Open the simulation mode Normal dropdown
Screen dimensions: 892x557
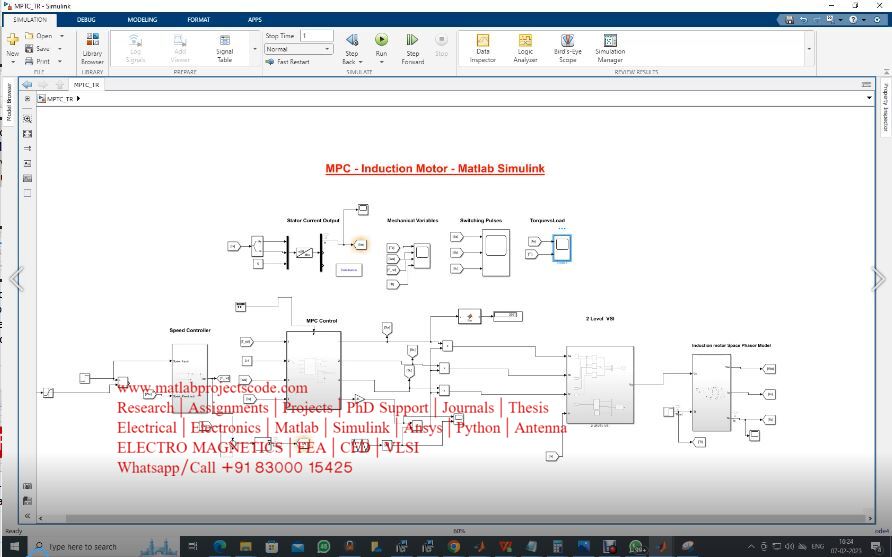pyautogui.click(x=298, y=48)
